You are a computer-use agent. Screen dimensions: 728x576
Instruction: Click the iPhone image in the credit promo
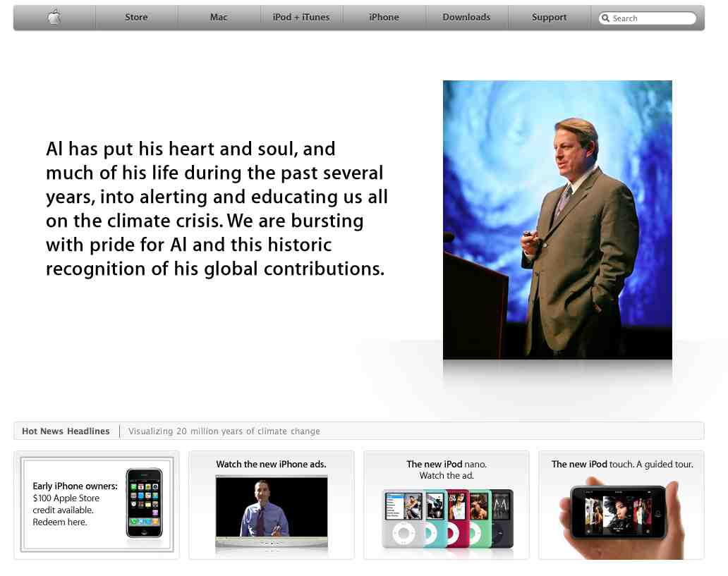[145, 503]
